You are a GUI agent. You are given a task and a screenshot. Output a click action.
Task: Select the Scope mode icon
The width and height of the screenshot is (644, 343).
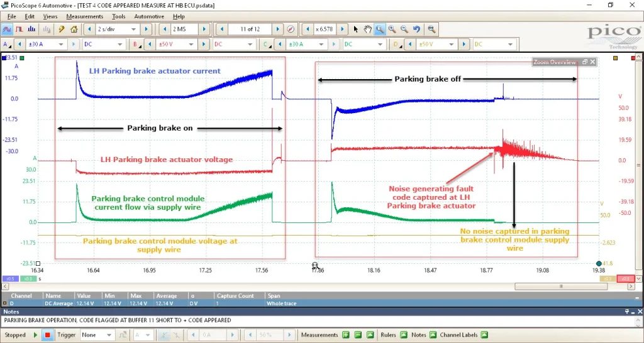coord(7,29)
